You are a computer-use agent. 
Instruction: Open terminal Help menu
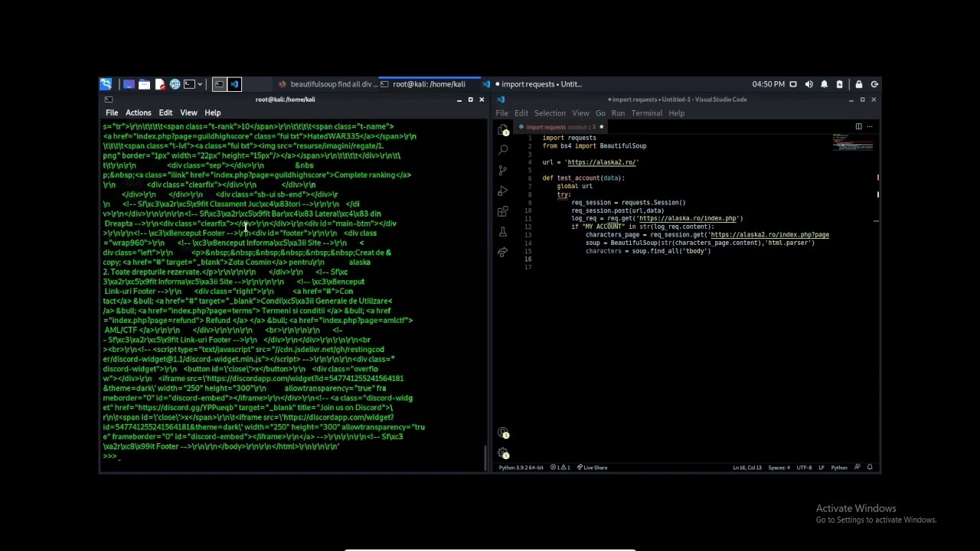213,112
